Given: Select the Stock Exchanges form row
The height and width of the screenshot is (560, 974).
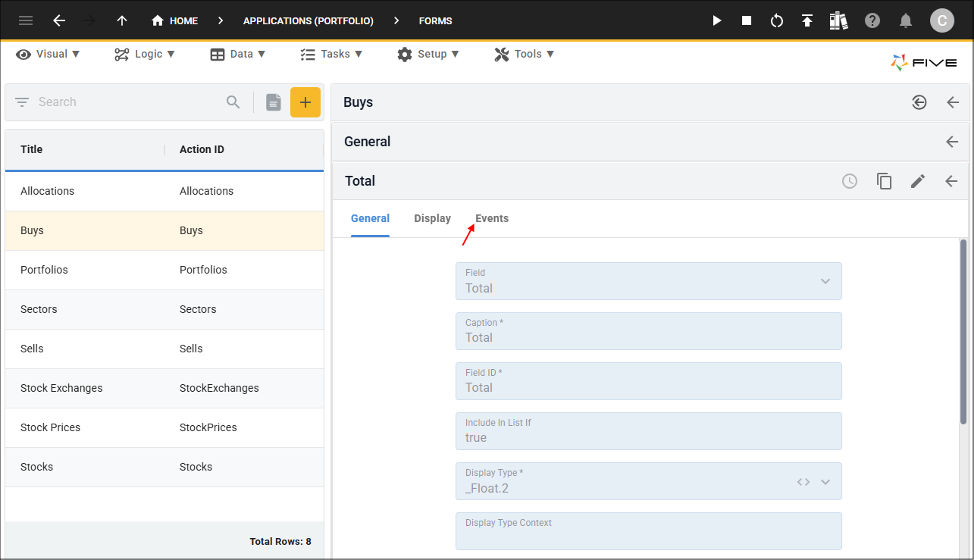Looking at the screenshot, I should coord(164,388).
